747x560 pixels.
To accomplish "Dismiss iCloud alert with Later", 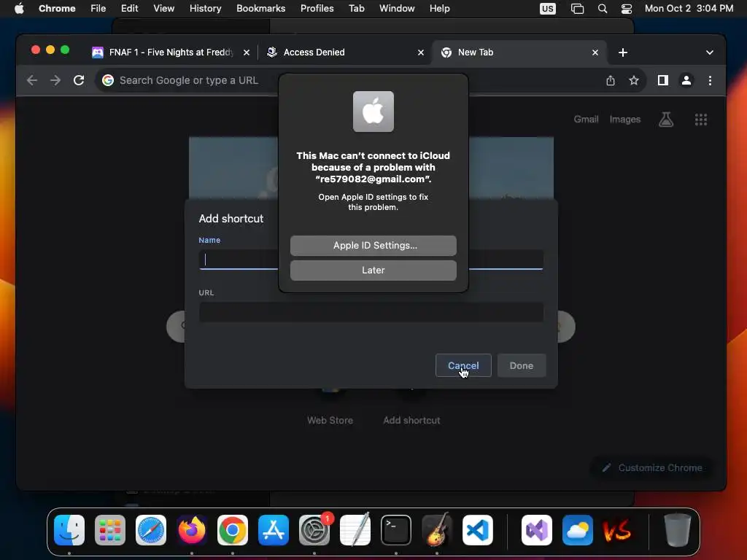I will (x=373, y=270).
